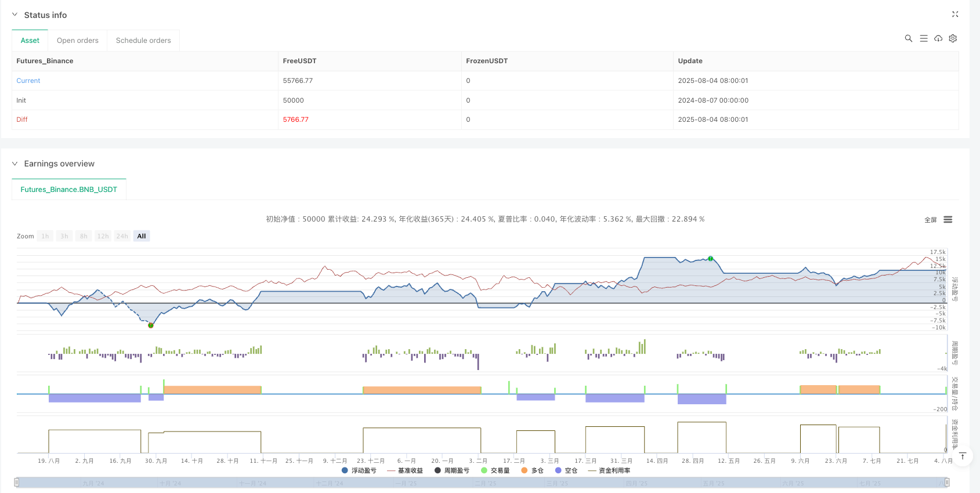Open the settings gear icon
Screen dimensions: 980x493
click(953, 38)
